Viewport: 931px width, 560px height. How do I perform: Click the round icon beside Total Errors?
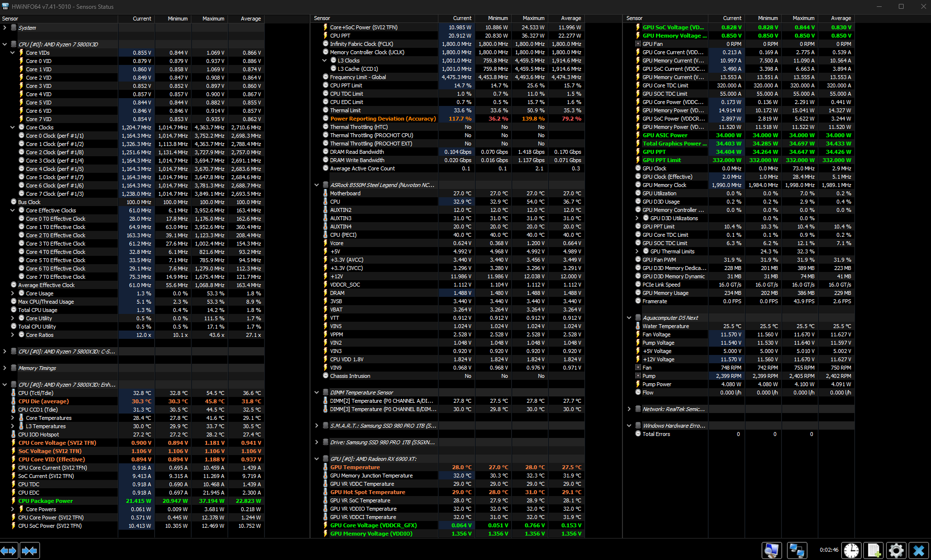638,434
